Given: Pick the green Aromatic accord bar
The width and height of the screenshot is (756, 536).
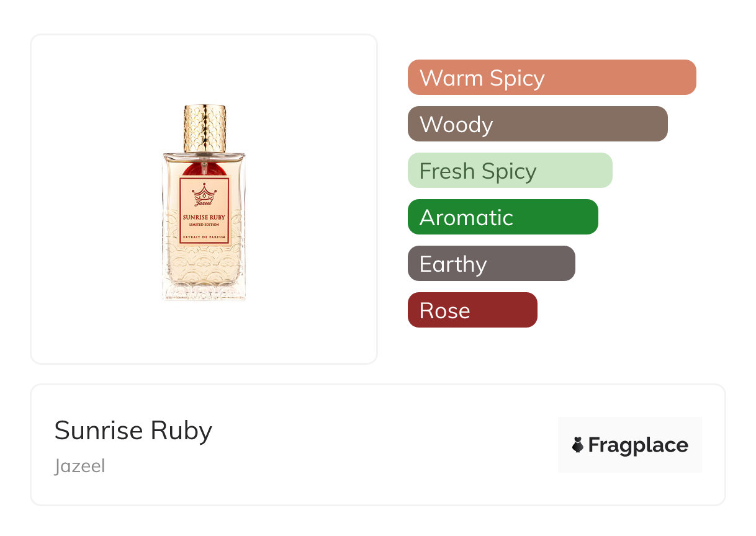Looking at the screenshot, I should click(502, 217).
